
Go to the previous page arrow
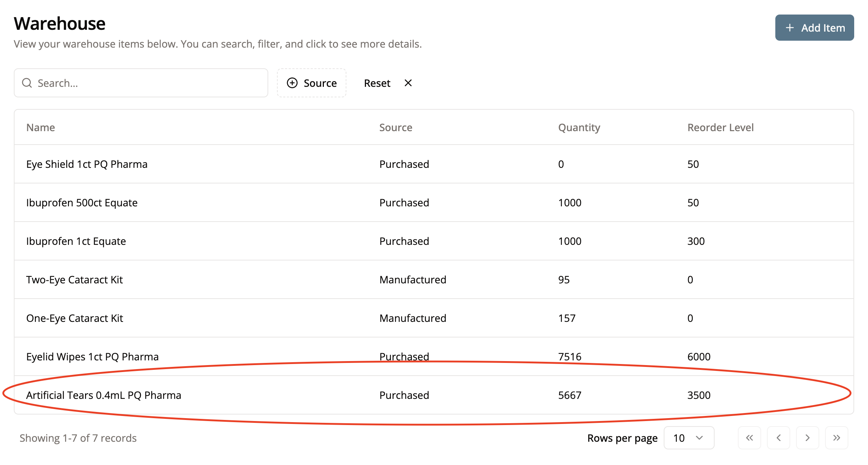tap(778, 438)
